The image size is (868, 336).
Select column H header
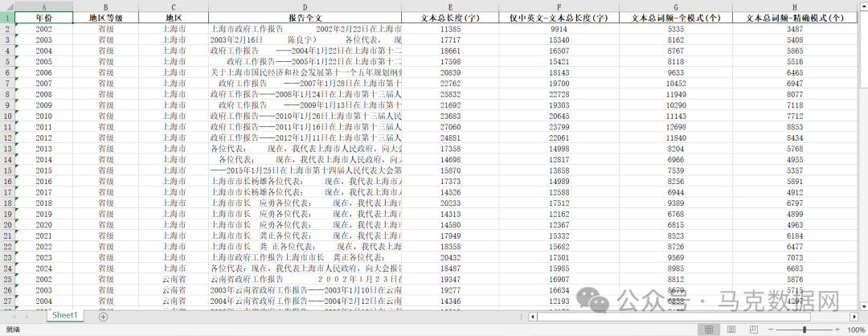pos(795,7)
